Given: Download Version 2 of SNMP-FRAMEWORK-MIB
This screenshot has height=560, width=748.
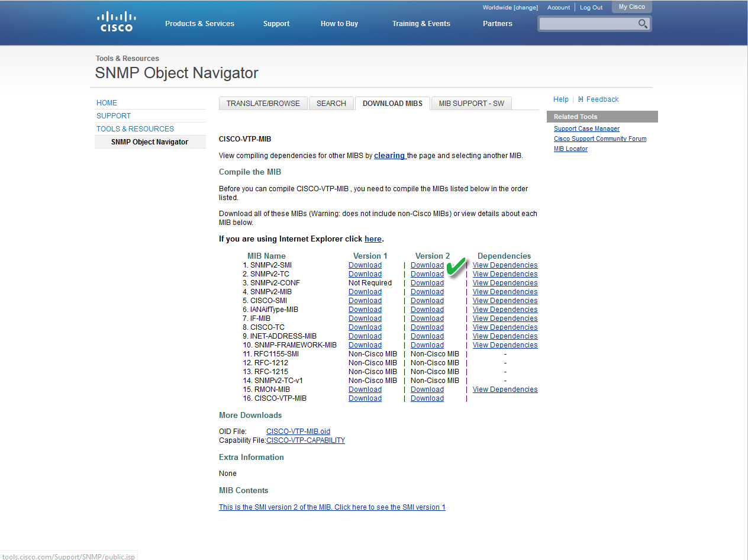Looking at the screenshot, I should click(427, 345).
